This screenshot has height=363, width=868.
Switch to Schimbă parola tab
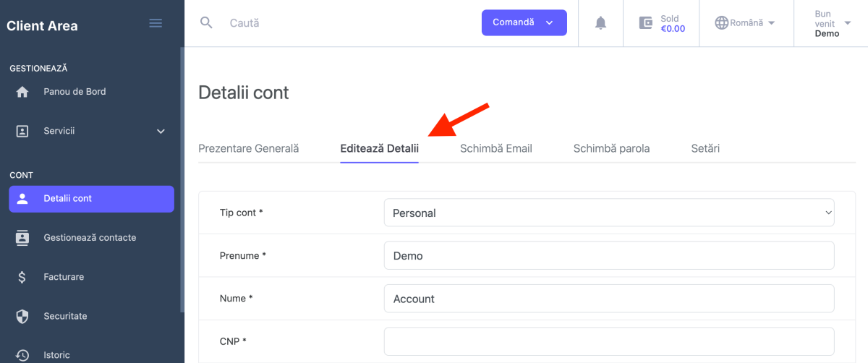point(611,148)
